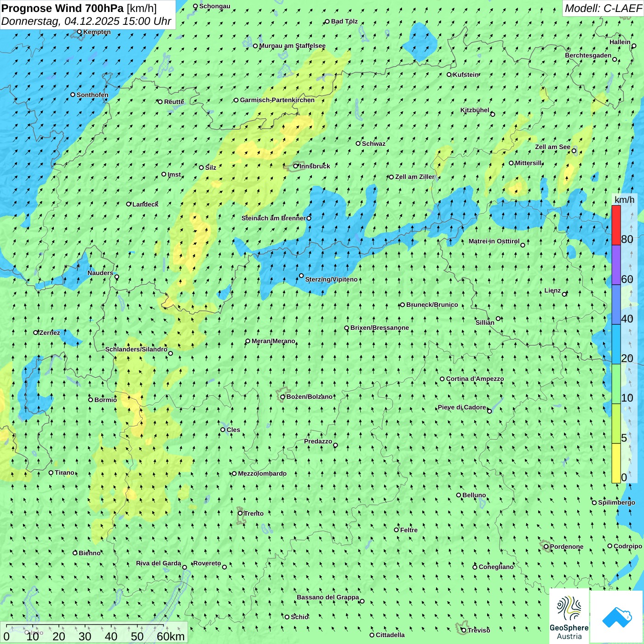Click the Innsbruck city marker
Screen dimensions: 644x644
pos(296,166)
